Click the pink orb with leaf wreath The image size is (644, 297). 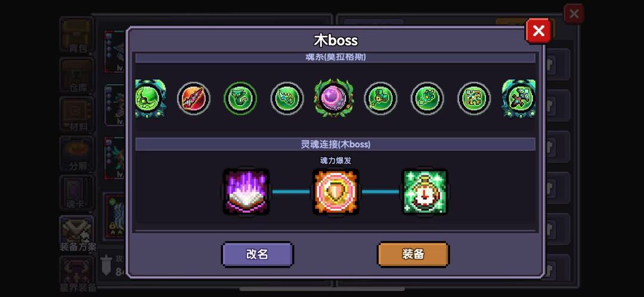[x=333, y=98]
